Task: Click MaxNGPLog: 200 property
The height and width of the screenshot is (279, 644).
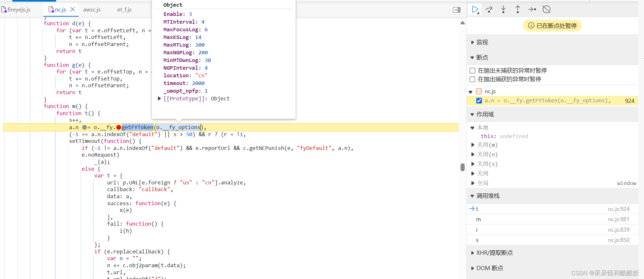Action: click(185, 52)
